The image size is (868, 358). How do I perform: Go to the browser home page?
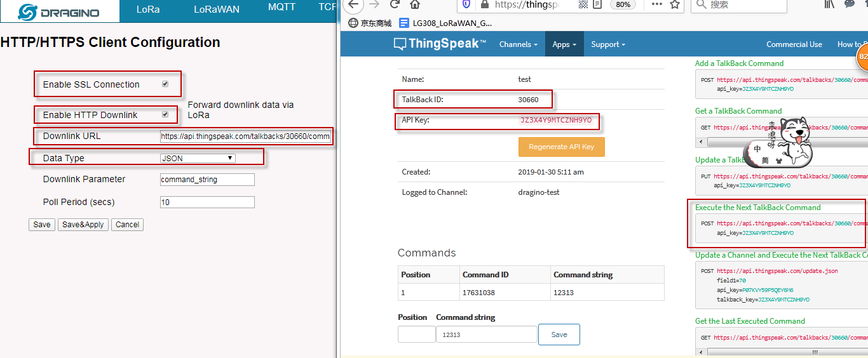point(415,4)
